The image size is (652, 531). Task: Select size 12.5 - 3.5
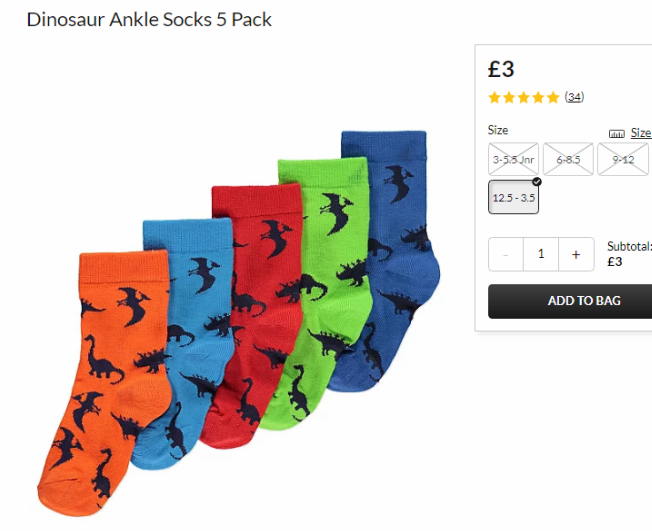coord(514,197)
